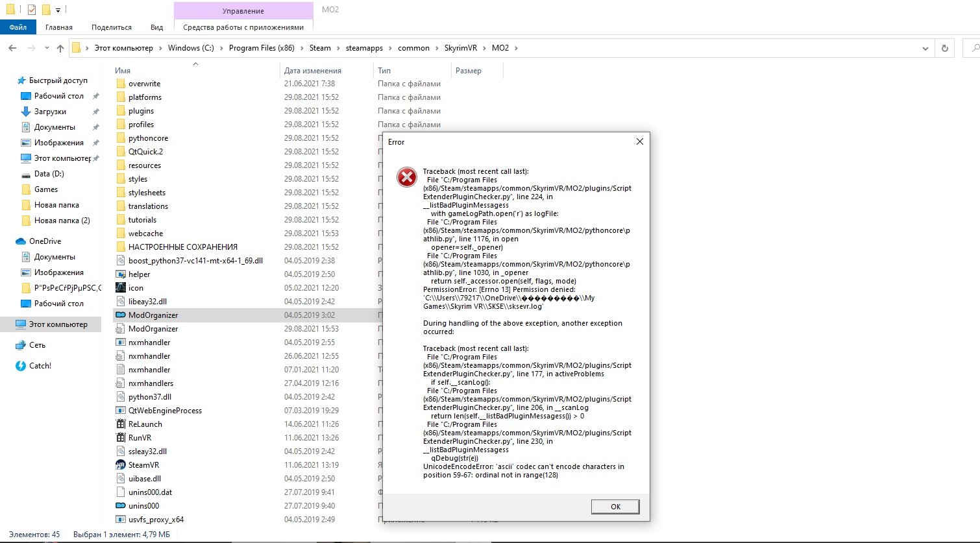Switch to the Вид ribbon tab
980x543 pixels.
(x=156, y=27)
